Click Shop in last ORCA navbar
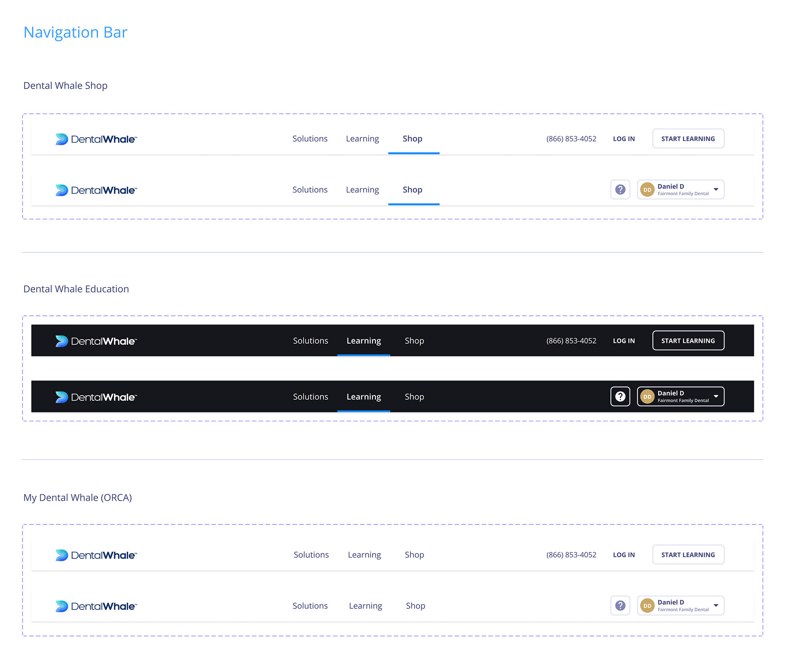785x672 pixels. coord(415,606)
